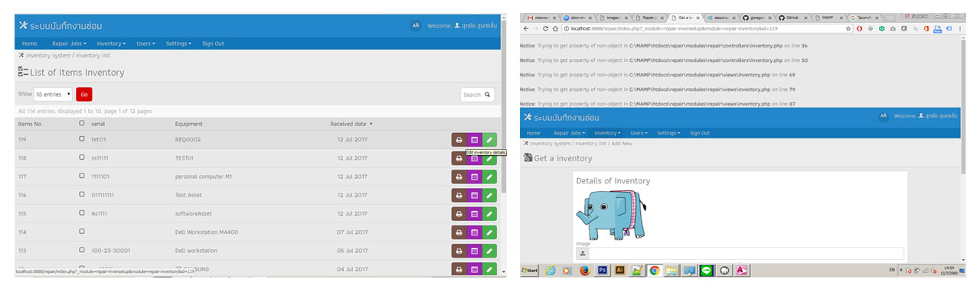Viewport: 980px width, 305px height.
Task: Switch to the Github browser tab
Action: pyautogui.click(x=793, y=17)
